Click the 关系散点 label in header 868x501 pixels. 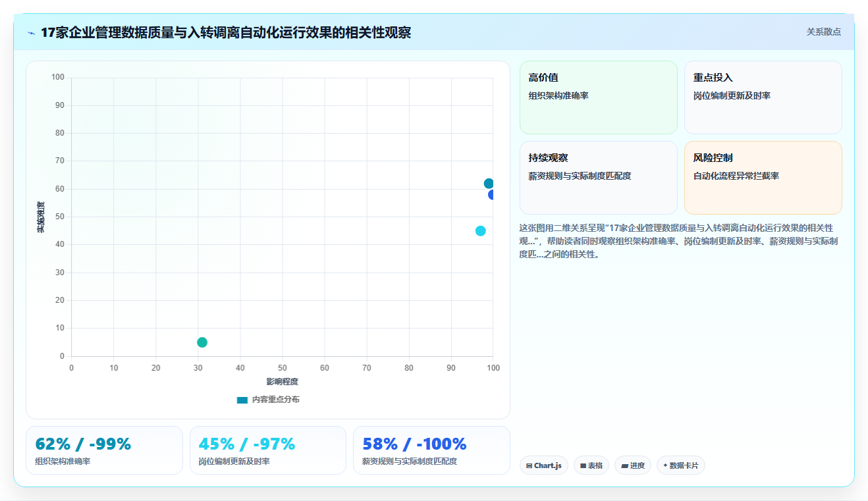pos(824,32)
